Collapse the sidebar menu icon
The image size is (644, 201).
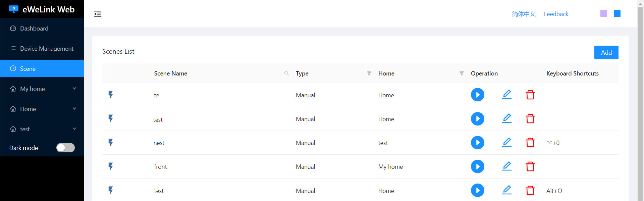click(x=98, y=14)
